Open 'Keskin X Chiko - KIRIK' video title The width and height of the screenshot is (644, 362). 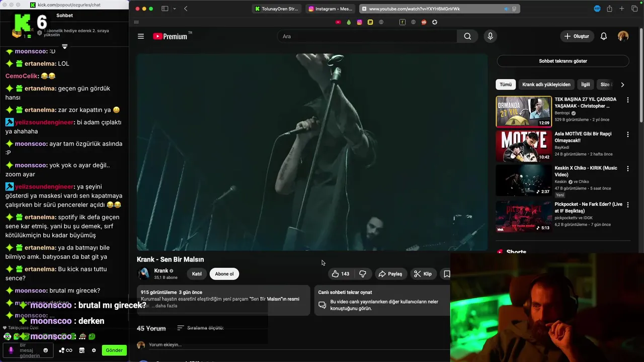[586, 171]
